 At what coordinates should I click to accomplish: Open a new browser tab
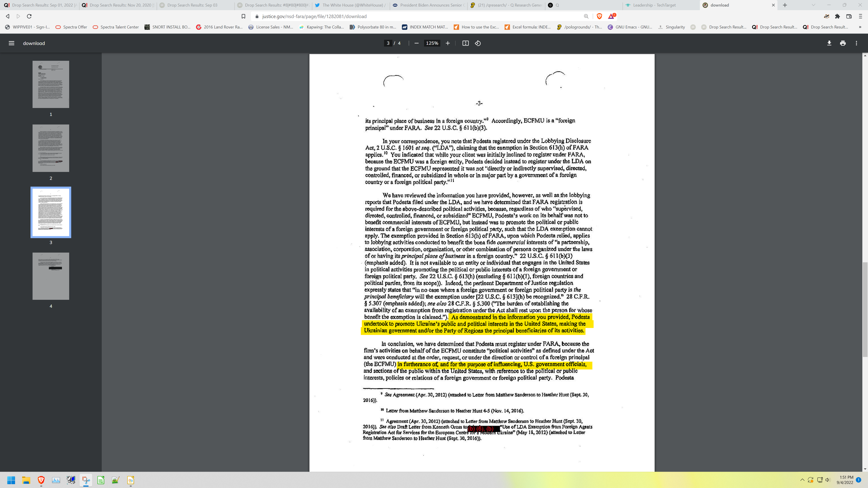785,5
